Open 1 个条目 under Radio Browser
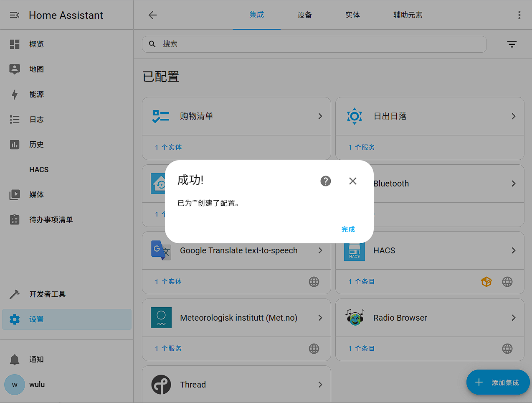Image resolution: width=532 pixels, height=403 pixels. pyautogui.click(x=362, y=348)
